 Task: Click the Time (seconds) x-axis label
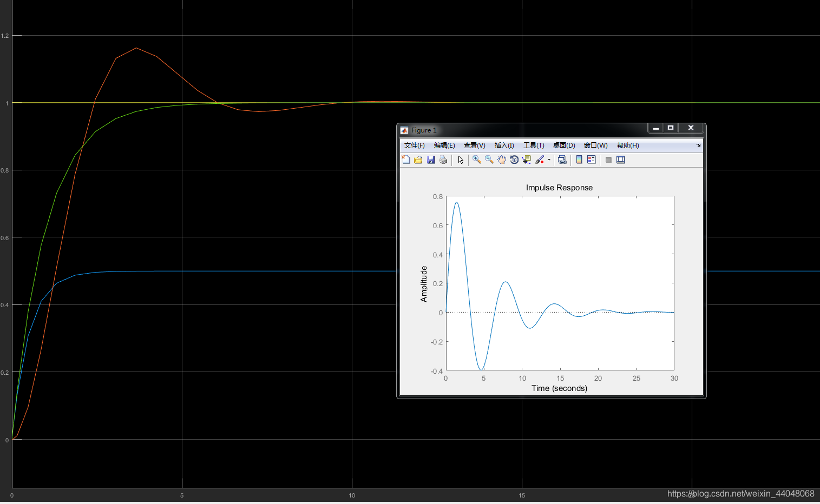[559, 388]
